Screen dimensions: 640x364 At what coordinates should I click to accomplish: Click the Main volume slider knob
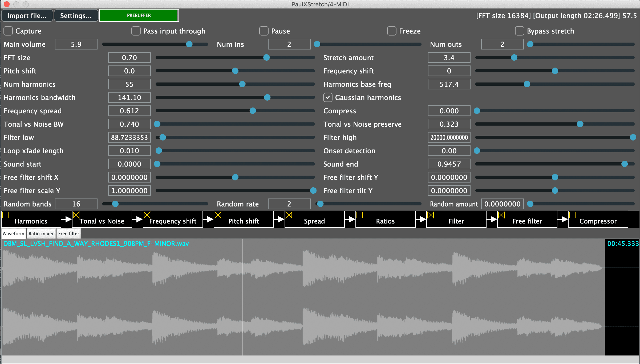point(189,44)
